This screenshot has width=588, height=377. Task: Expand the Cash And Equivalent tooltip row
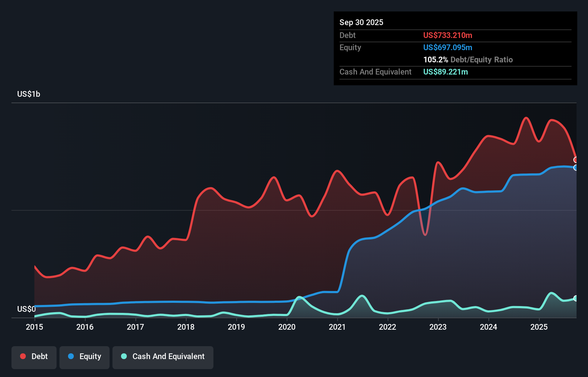pyautogui.click(x=375, y=72)
